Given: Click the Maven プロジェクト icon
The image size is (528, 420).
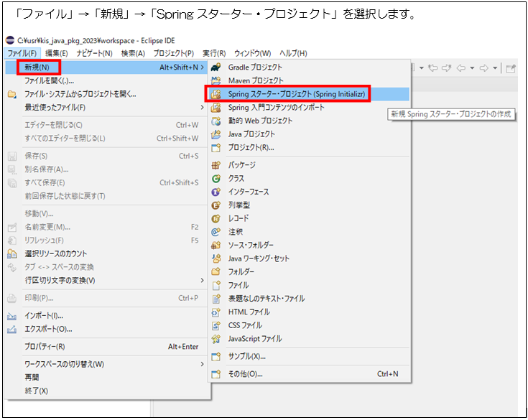Looking at the screenshot, I should pos(216,81).
